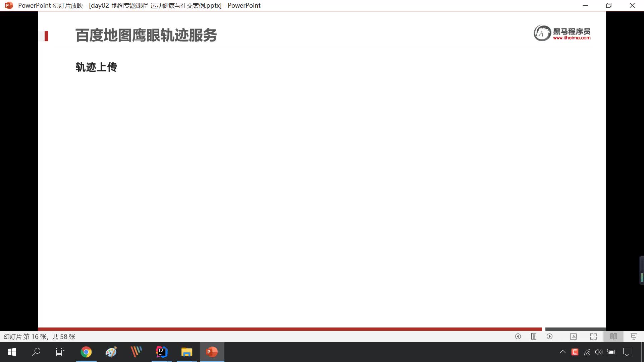Viewport: 644px width, 362px height.
Task: Click the battery status tray icon
Action: click(x=611, y=352)
